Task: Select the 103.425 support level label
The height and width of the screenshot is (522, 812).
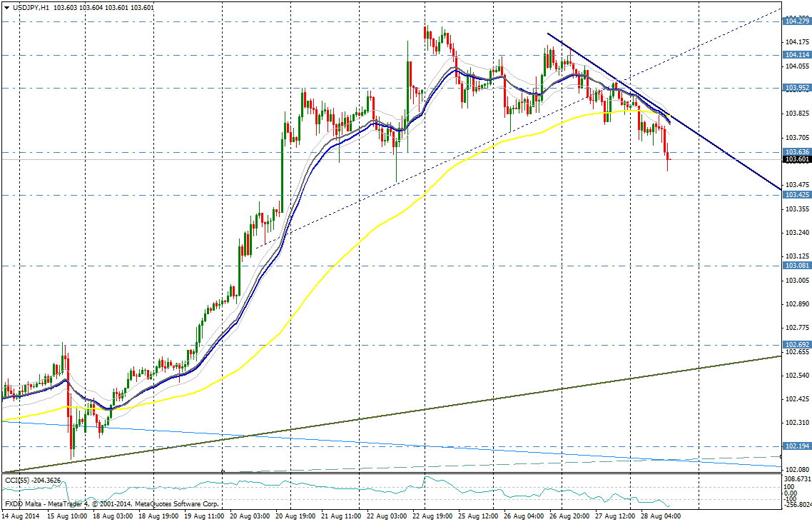Action: coord(797,195)
